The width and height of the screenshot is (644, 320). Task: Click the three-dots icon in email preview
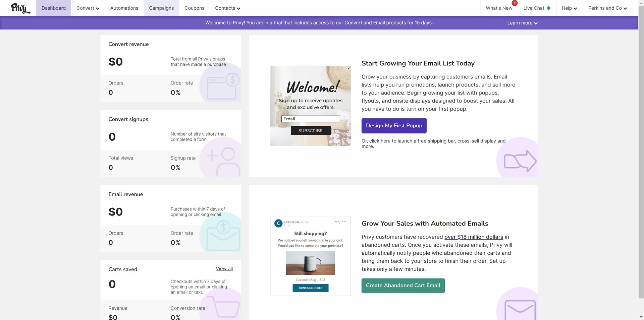[x=344, y=222]
